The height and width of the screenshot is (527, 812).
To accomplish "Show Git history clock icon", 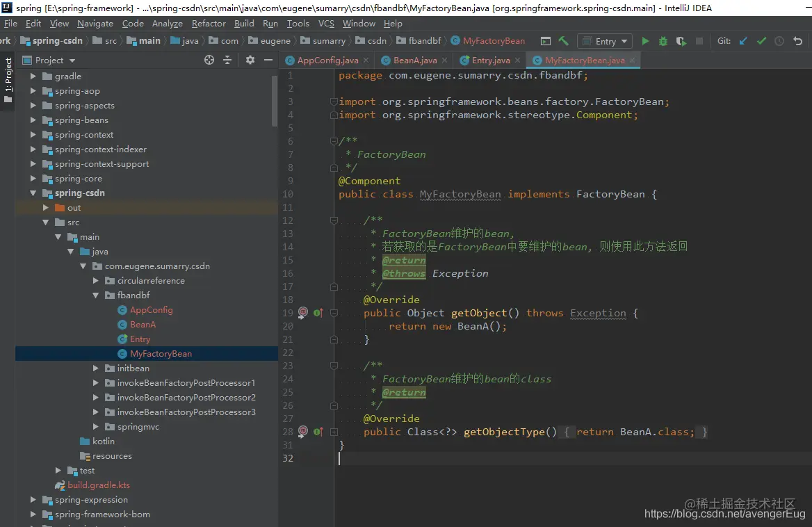I will pyautogui.click(x=779, y=41).
